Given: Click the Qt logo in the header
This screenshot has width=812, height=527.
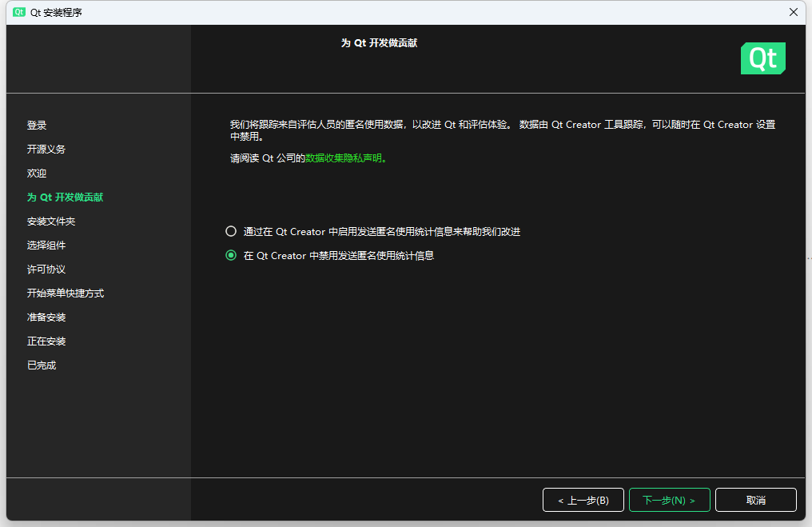Looking at the screenshot, I should [762, 58].
